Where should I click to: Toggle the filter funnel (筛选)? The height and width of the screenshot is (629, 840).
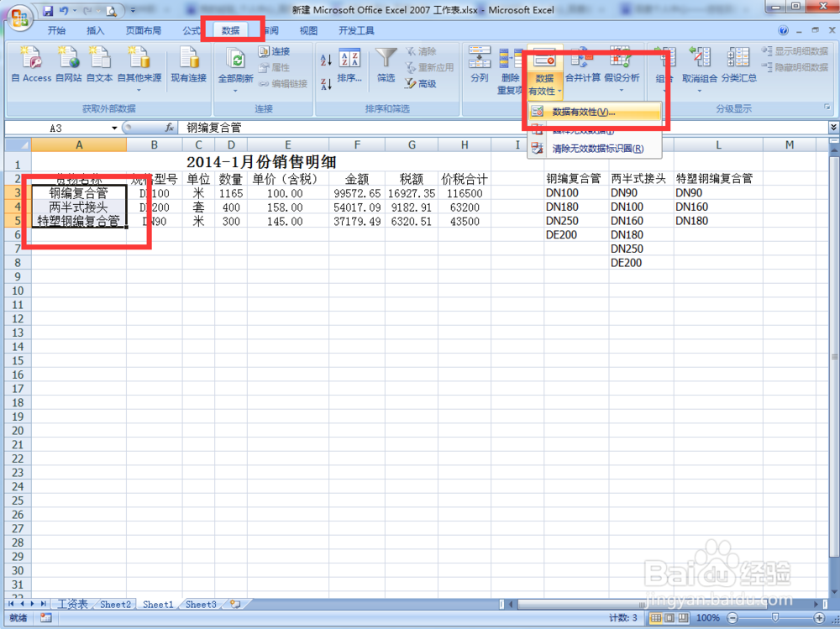pos(386,65)
